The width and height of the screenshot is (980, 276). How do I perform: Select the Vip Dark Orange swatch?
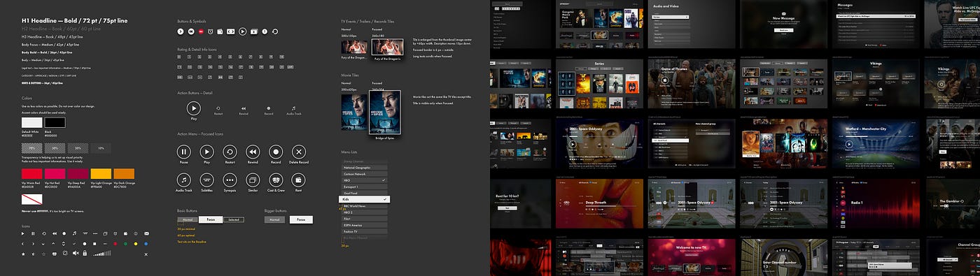(124, 173)
